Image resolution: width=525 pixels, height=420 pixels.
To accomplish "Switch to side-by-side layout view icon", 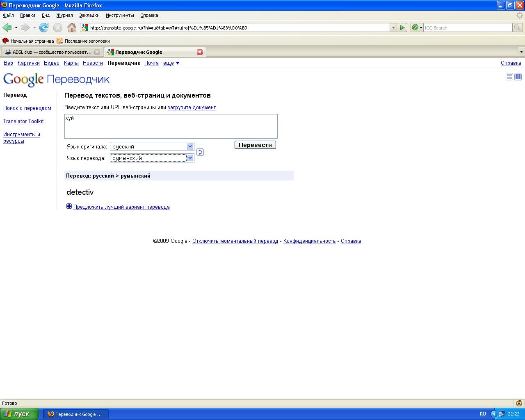I will 518,77.
